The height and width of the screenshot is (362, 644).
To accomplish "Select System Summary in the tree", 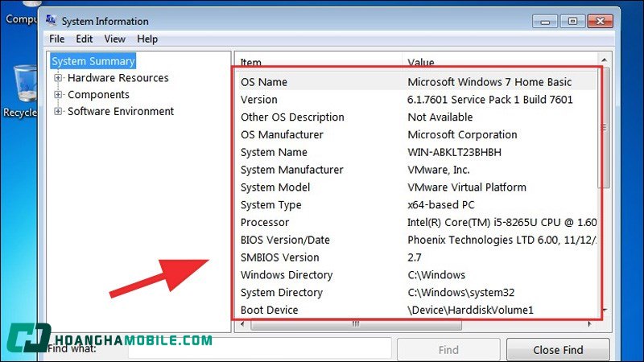I will [93, 61].
